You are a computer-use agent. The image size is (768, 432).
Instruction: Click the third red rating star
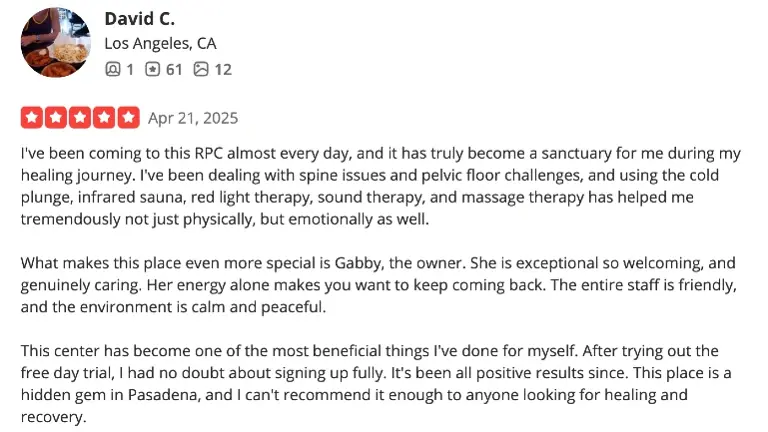[80, 118]
